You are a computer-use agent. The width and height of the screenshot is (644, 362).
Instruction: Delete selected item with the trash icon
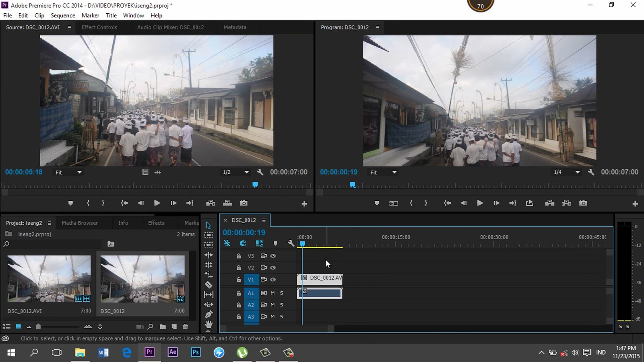click(185, 327)
